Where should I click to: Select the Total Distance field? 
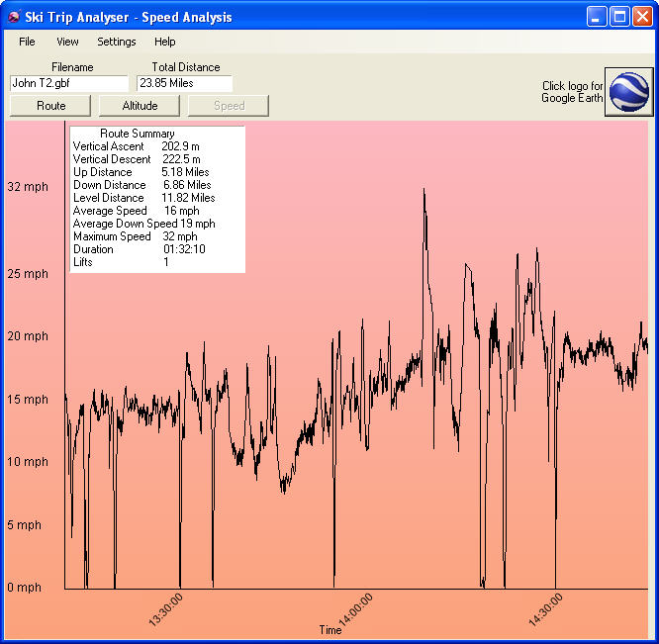click(184, 84)
